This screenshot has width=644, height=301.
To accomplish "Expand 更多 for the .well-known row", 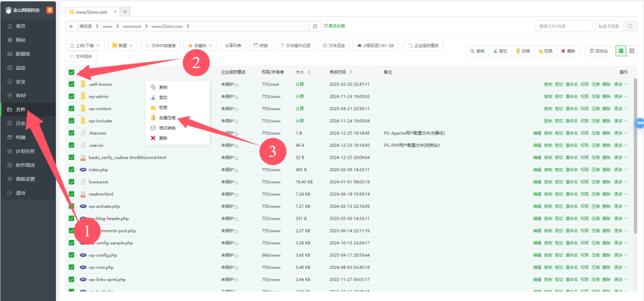I will (621, 84).
